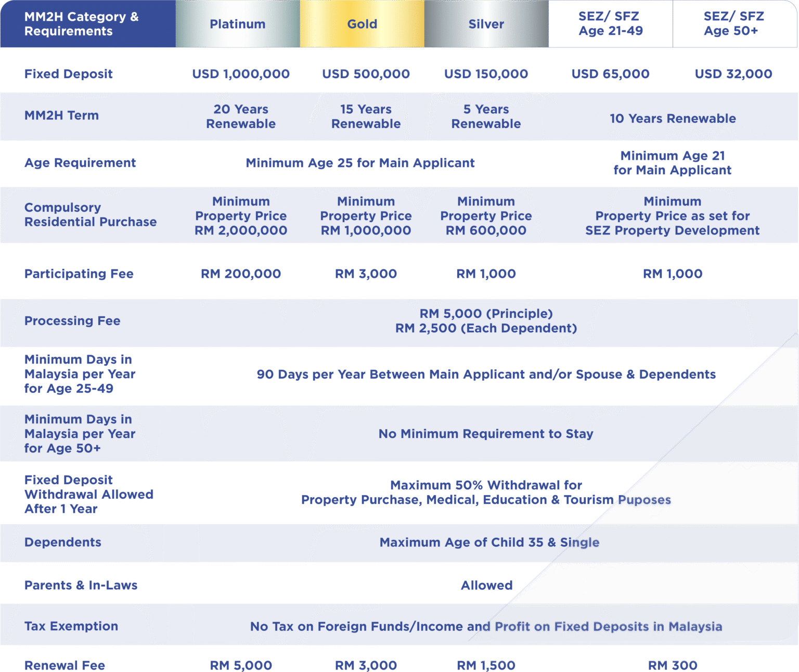799x672 pixels.
Task: Click the Tax Exemption row label
Action: point(72,627)
